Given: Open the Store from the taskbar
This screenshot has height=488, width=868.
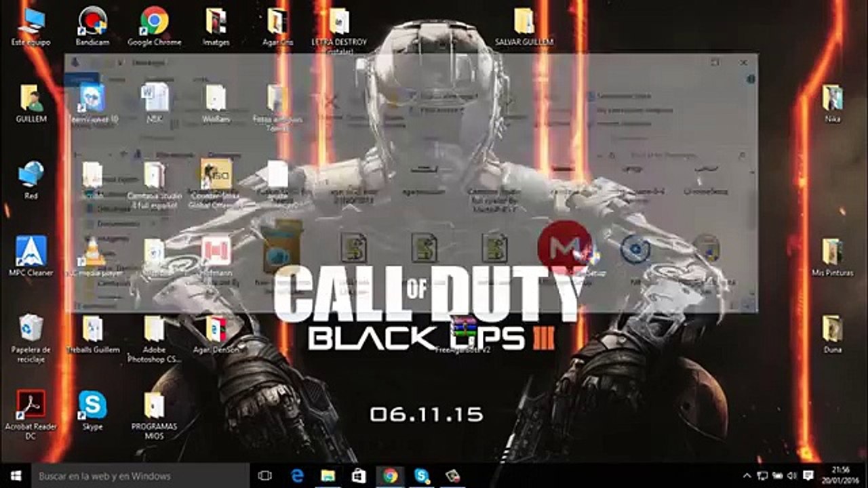Looking at the screenshot, I should [359, 476].
